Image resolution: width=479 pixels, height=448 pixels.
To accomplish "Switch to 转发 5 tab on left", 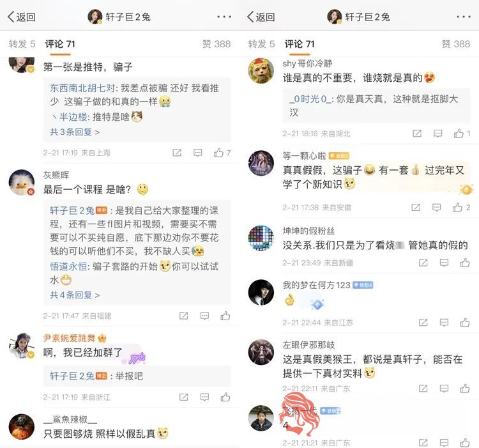I will 22,44.
